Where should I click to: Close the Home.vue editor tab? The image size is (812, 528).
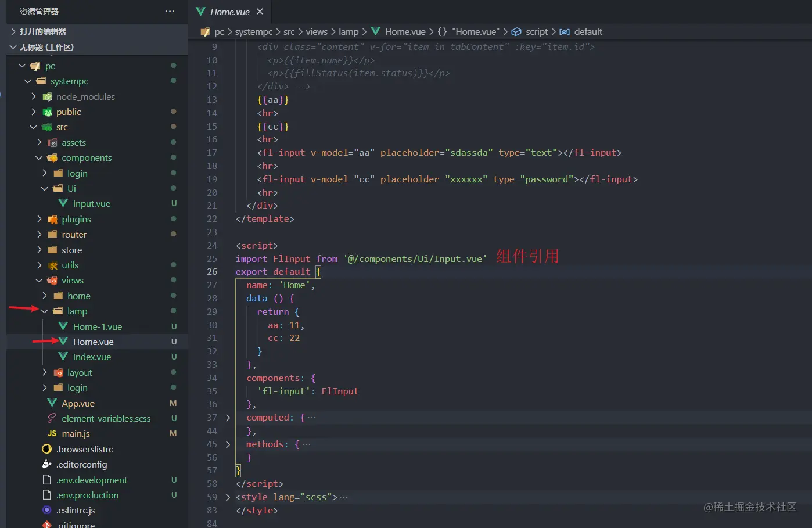pyautogui.click(x=260, y=12)
